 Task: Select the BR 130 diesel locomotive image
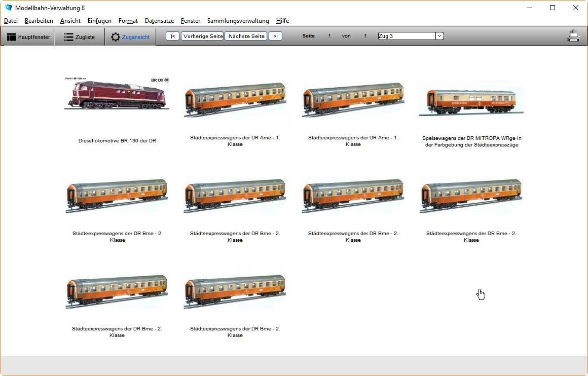(x=117, y=94)
